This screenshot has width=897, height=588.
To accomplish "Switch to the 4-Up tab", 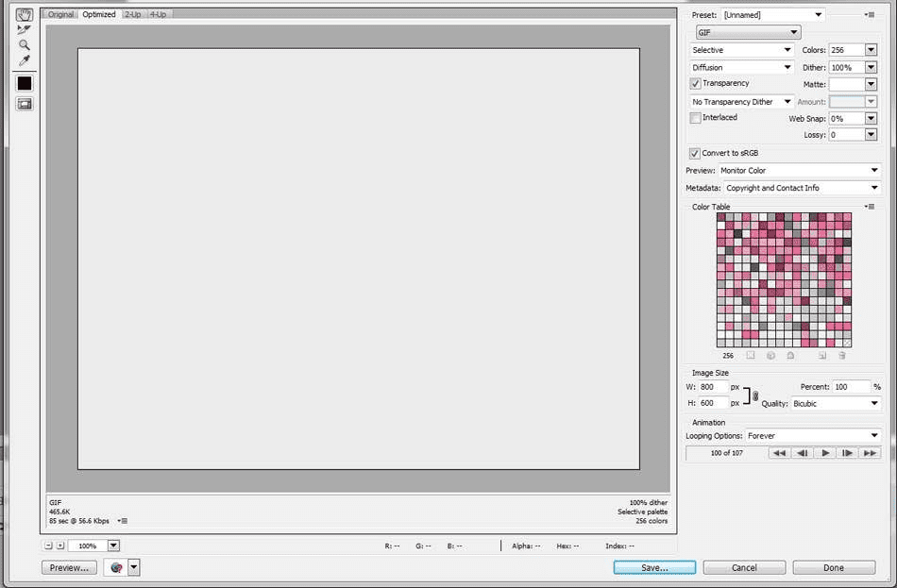I will pos(158,14).
